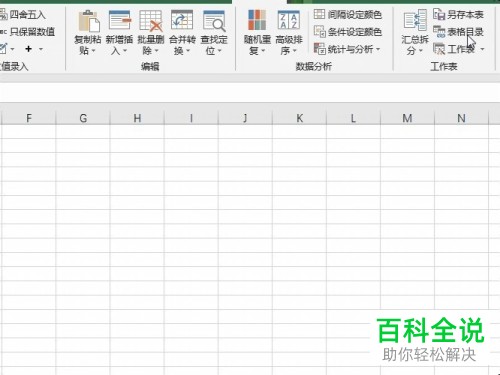Viewport: 500px width, 375px height.
Task: Select column H header
Action: (x=137, y=118)
